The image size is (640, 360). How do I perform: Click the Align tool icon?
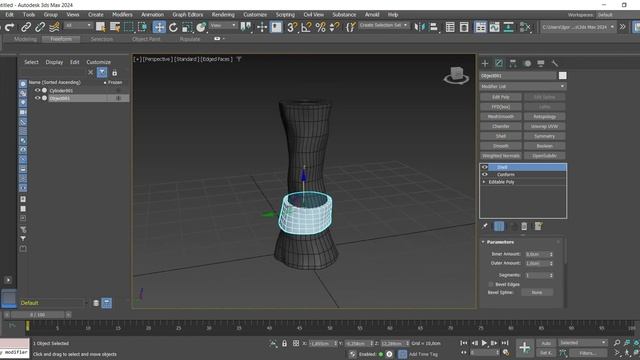coord(434,27)
